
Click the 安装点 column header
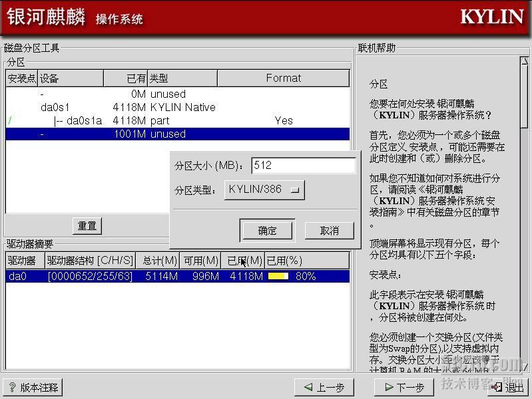tap(21, 78)
